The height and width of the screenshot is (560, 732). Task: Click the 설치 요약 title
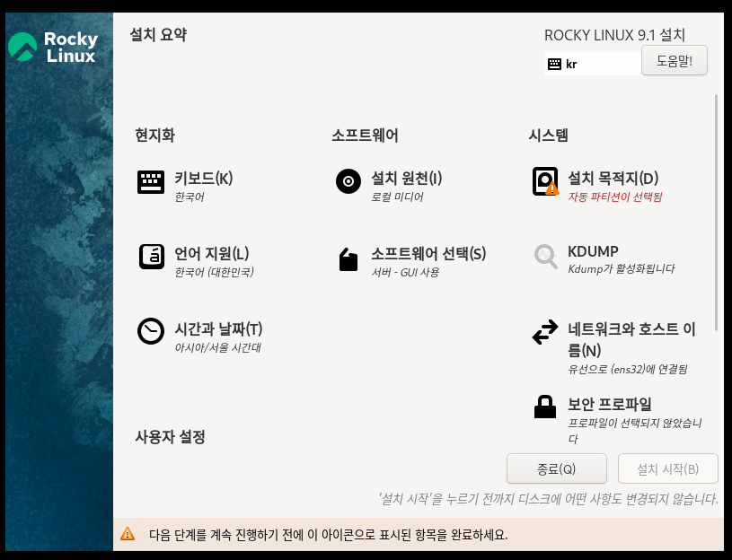click(x=158, y=34)
